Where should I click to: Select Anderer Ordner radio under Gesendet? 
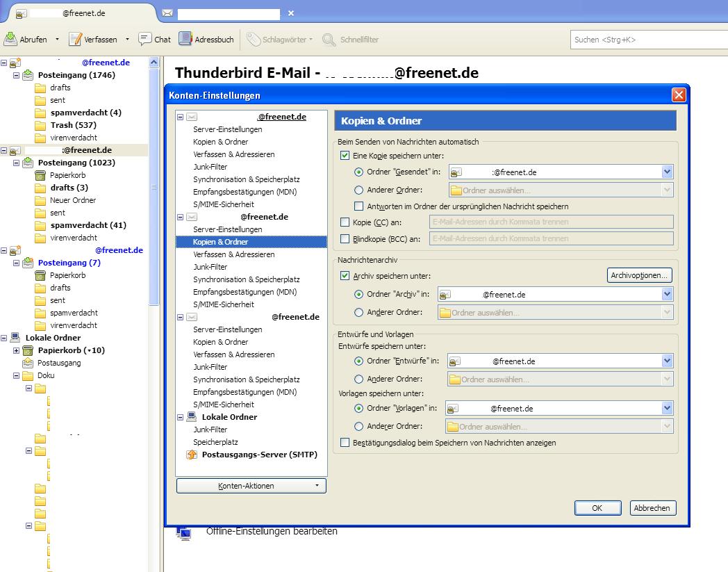coord(358,190)
